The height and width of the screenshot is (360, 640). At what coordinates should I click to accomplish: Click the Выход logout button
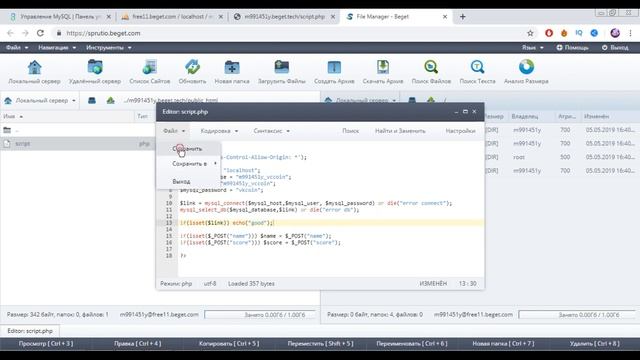[x=615, y=48]
